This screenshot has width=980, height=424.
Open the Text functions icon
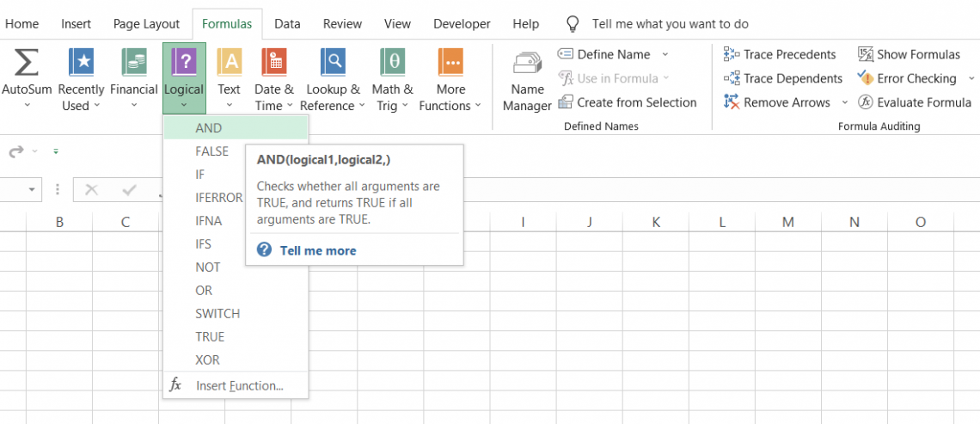point(229,63)
